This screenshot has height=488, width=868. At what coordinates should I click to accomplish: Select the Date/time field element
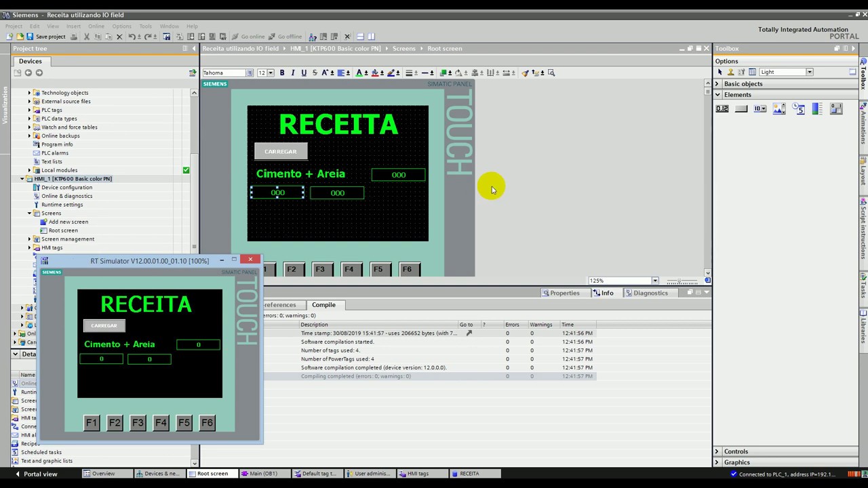pyautogui.click(x=798, y=108)
